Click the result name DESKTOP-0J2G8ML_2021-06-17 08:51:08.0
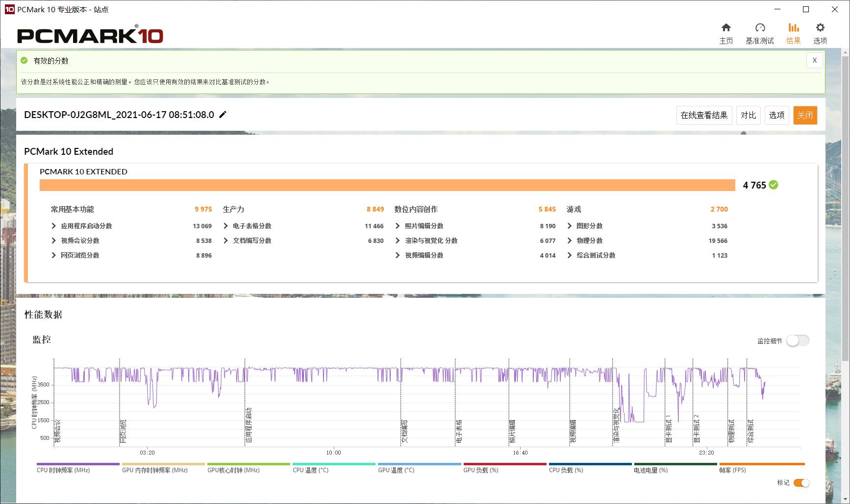 click(x=119, y=115)
